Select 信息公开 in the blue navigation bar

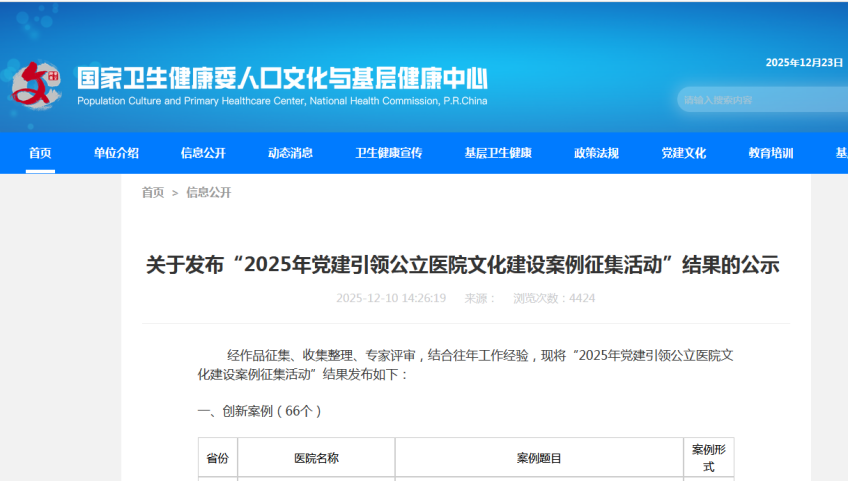point(203,153)
